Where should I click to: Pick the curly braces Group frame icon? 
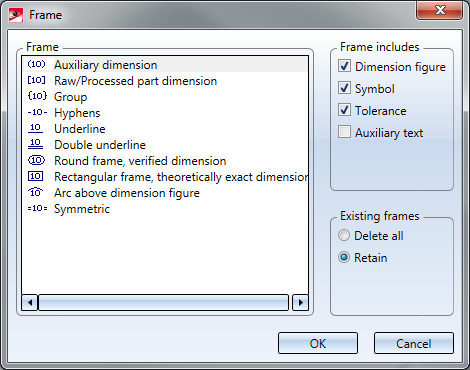click(x=37, y=96)
